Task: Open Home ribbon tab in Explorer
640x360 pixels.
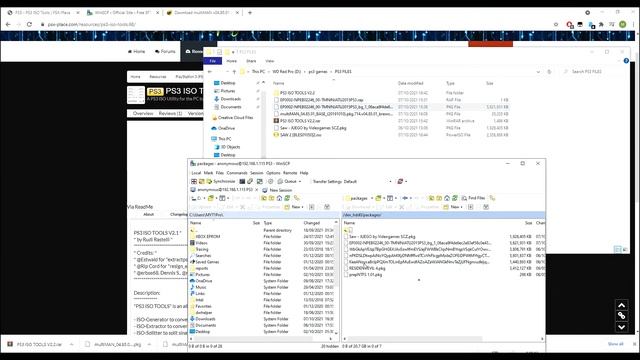Action: pyautogui.click(x=231, y=61)
